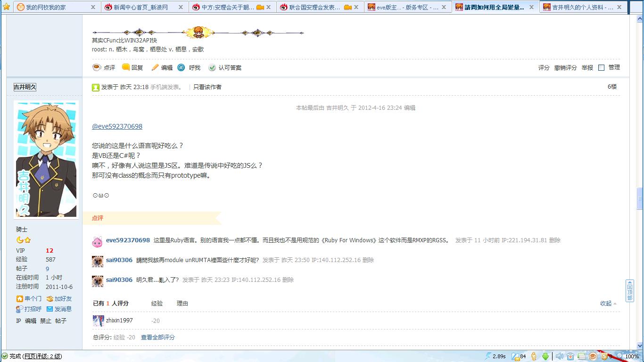Screen dimensions: 644x362
Task: Click the magnifier zoom icon showing 100%
Action: tap(620, 356)
